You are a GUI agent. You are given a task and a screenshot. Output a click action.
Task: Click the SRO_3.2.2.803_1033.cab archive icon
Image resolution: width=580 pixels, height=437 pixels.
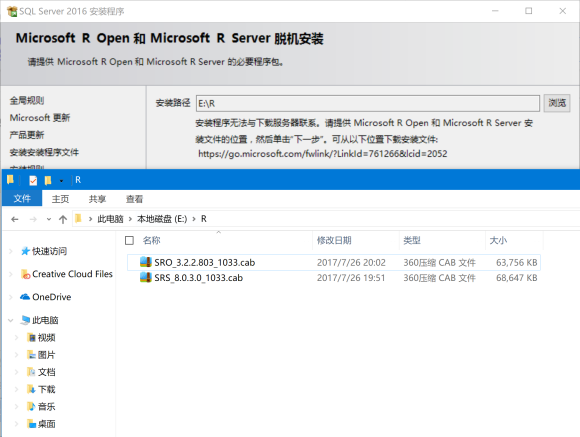[x=146, y=262]
